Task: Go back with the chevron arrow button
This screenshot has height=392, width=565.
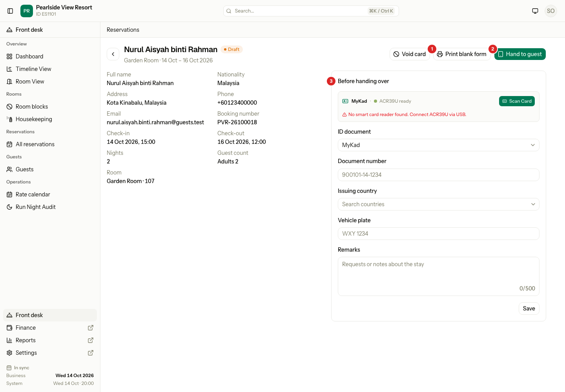Action: point(113,54)
